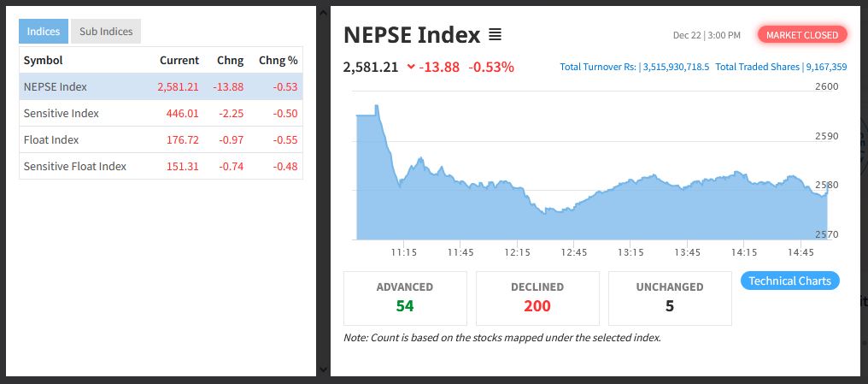Click the Advanced stocks count box

point(405,298)
